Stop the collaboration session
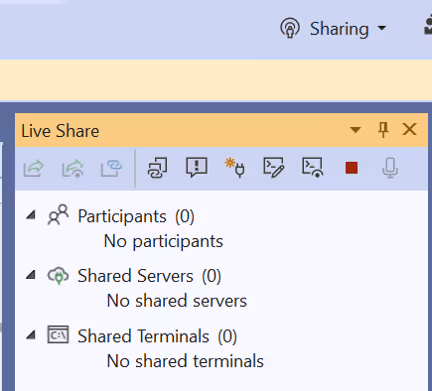The width and height of the screenshot is (432, 391). [x=352, y=168]
